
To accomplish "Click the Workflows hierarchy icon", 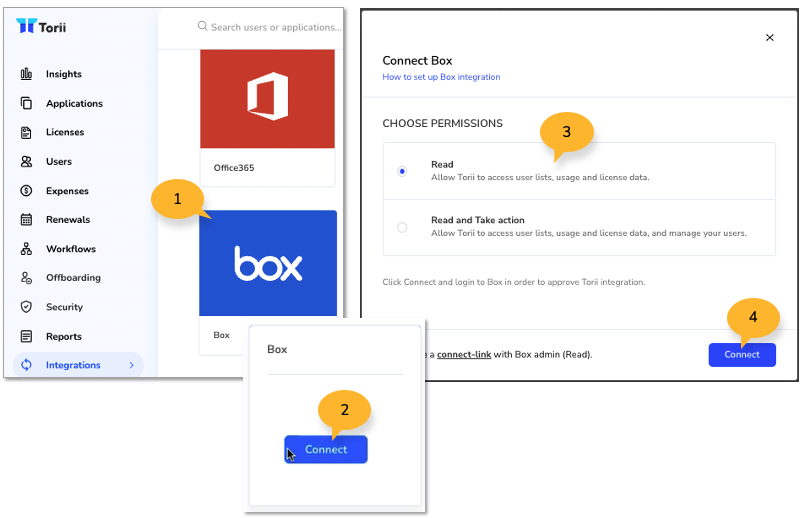I will [26, 249].
